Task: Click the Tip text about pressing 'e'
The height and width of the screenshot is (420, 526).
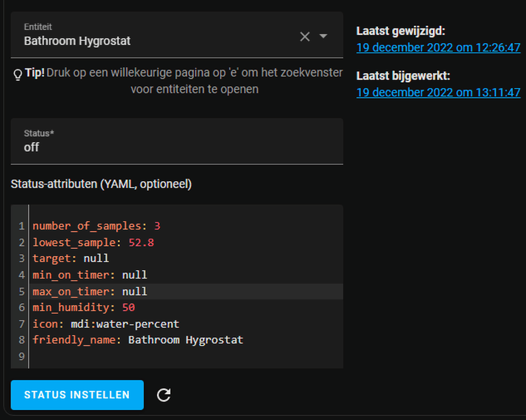Action: (194, 81)
